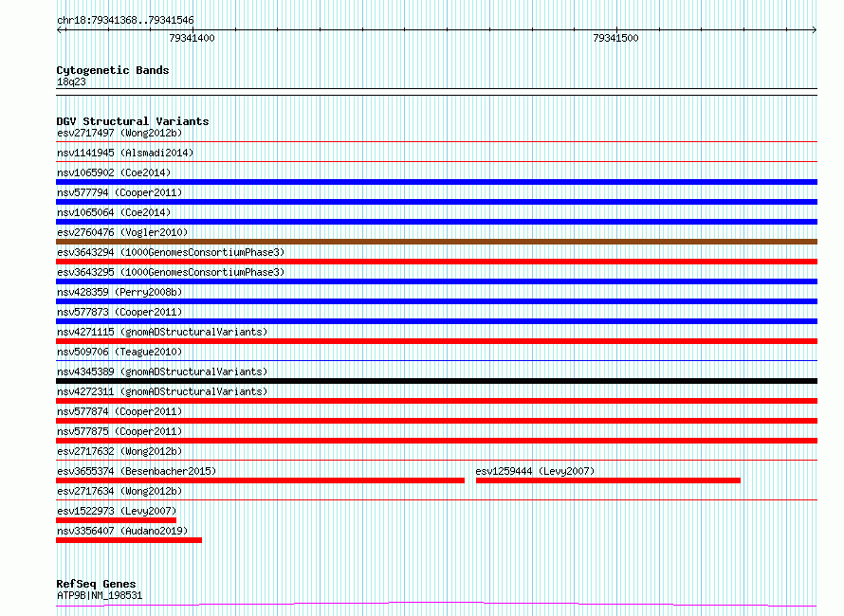
Task: Click the red bar under esv1259444
Action: [608, 480]
